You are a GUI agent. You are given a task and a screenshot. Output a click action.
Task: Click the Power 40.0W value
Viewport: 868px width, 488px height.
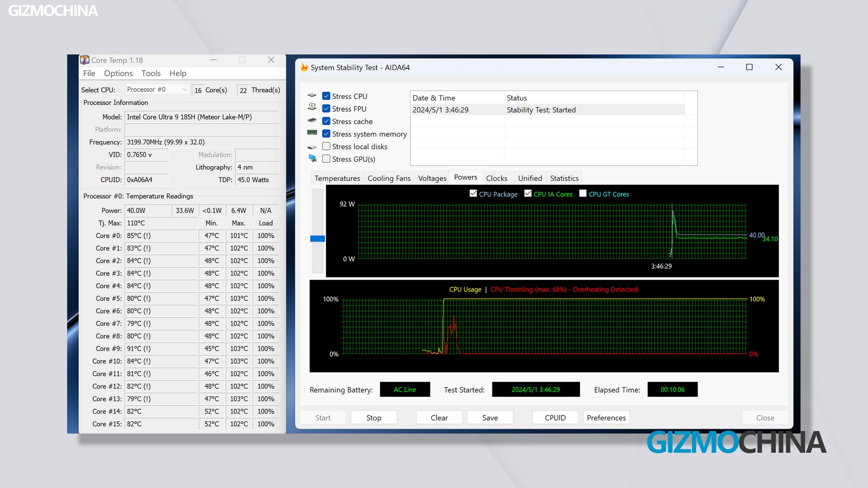(148, 211)
